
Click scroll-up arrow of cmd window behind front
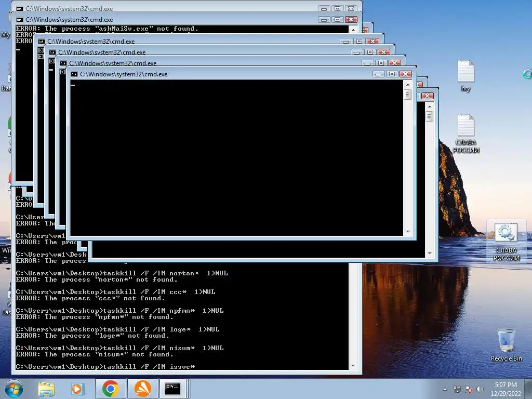pos(430,107)
